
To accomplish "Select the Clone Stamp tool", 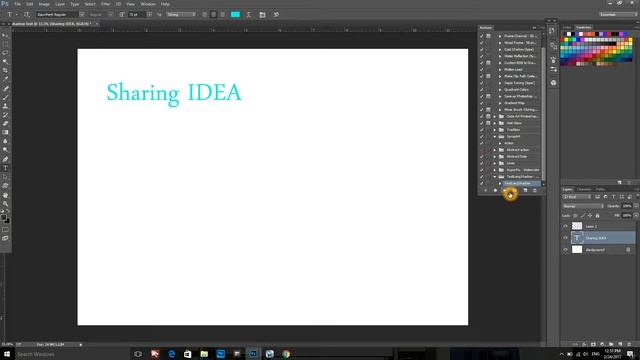I will (x=5, y=106).
